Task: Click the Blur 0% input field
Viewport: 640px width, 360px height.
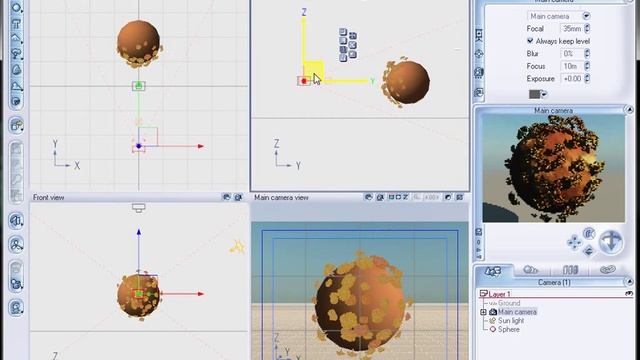Action: point(572,53)
